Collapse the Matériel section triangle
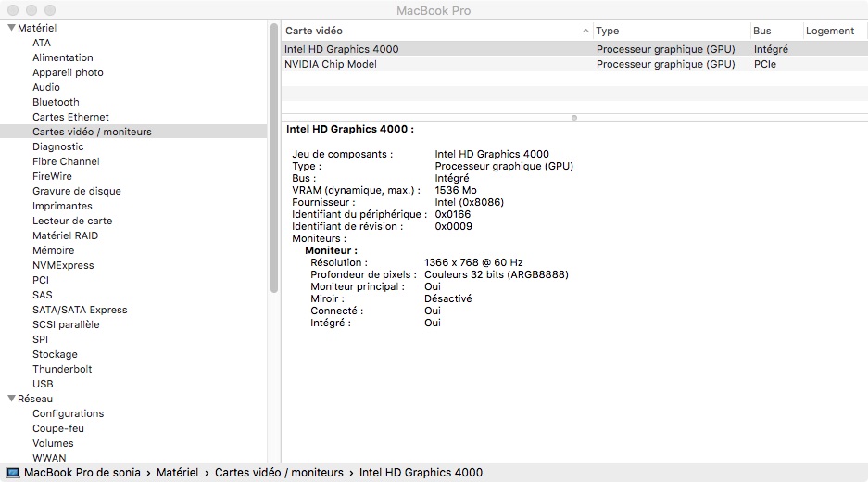Screen dimensions: 868x482 pos(11,28)
